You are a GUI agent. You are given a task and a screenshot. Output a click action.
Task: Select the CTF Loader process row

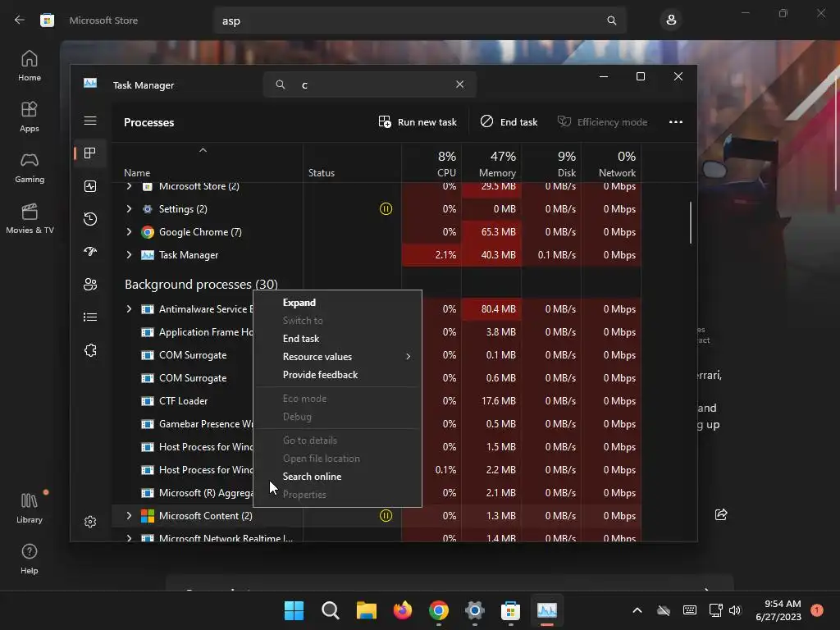pyautogui.click(x=183, y=401)
